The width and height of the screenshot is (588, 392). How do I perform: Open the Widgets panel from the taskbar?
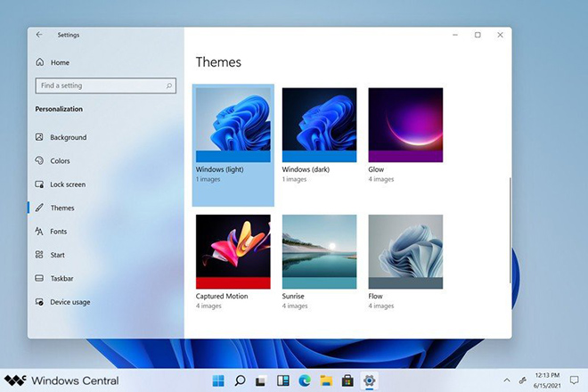pyautogui.click(x=283, y=380)
